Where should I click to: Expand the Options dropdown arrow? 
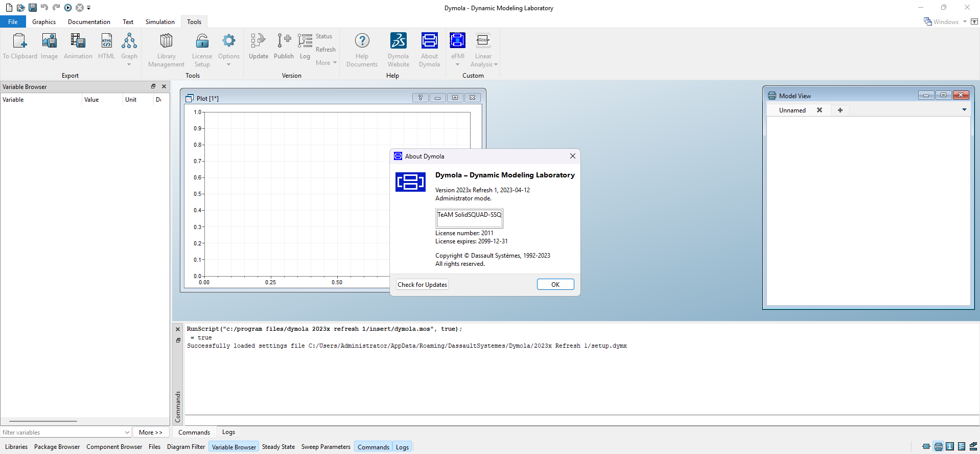coord(228,64)
